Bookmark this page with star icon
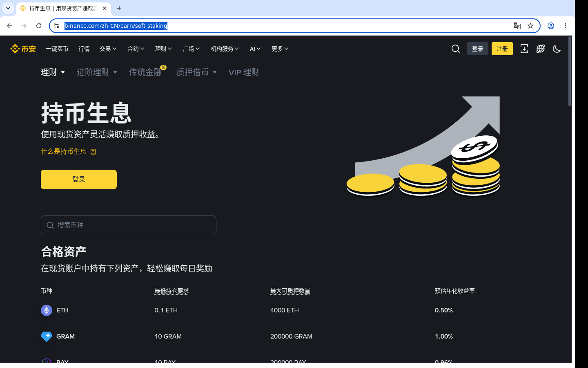This screenshot has height=368, width=588. click(530, 26)
